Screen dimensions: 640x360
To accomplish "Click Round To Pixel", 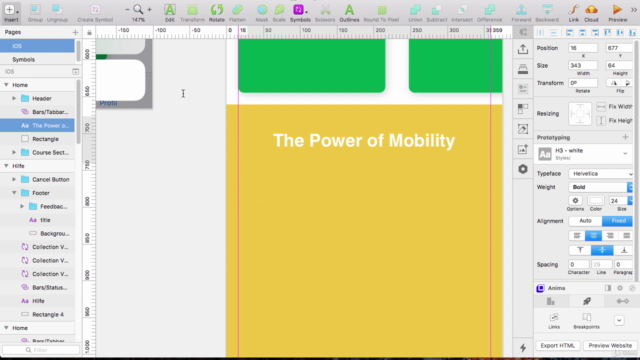I will coord(381,13).
